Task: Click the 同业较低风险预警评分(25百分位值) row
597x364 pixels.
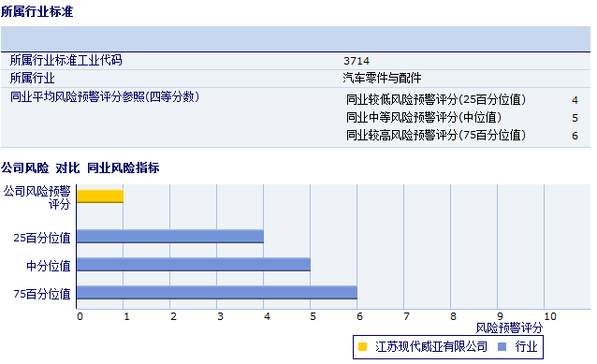Action: [x=462, y=100]
